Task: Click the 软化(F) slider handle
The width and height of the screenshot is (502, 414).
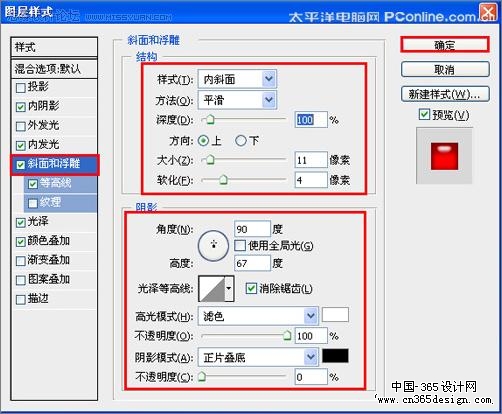Action: point(223,180)
